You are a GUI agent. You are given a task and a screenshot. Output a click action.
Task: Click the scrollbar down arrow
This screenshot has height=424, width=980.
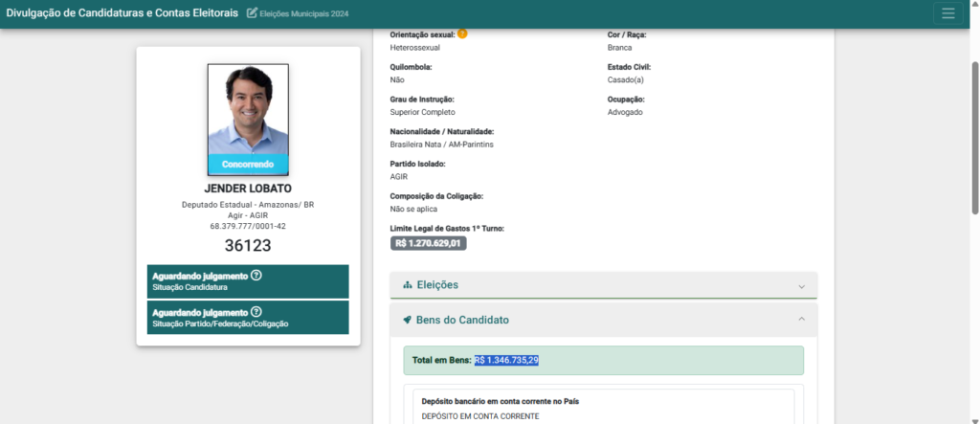tap(974, 420)
